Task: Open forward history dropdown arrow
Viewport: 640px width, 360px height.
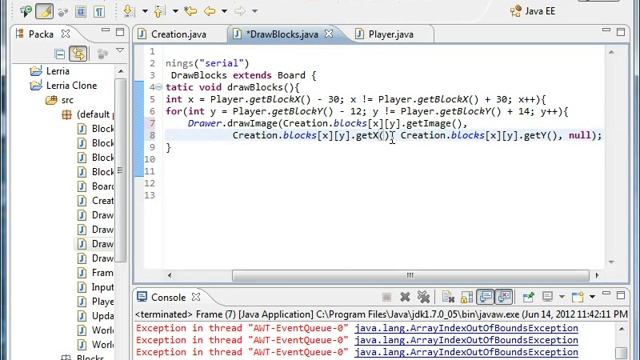Action: click(x=255, y=11)
